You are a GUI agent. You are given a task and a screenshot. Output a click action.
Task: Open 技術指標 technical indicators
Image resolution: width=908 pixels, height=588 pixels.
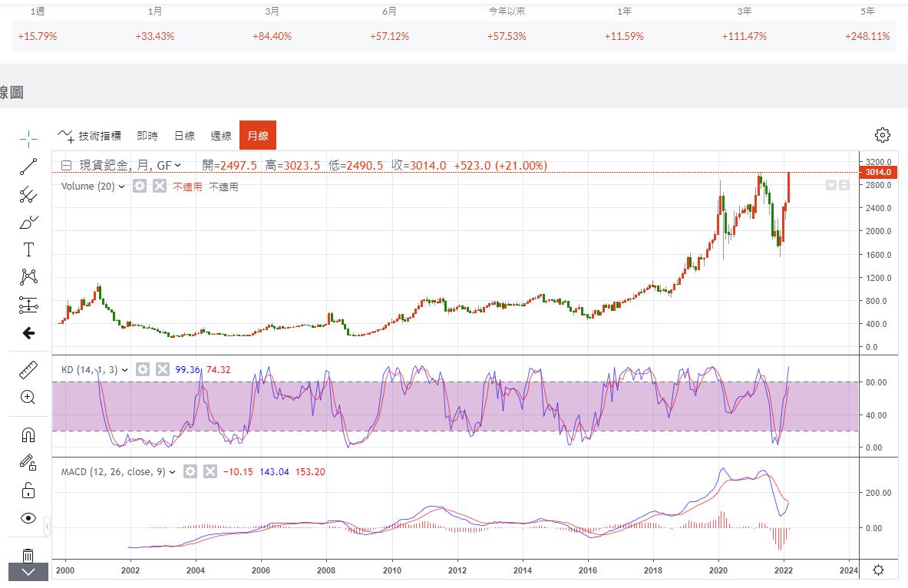point(91,136)
